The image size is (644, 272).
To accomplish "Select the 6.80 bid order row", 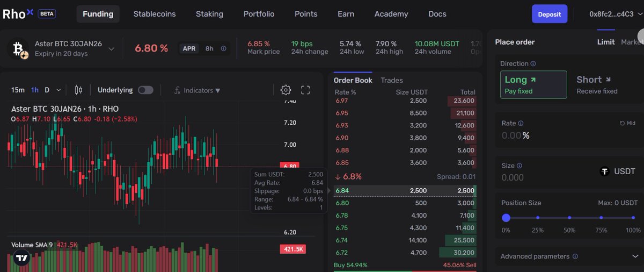I will 405,203.
